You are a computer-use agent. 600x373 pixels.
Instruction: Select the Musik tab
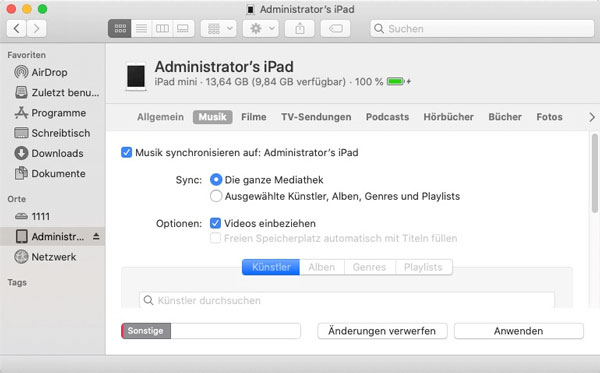click(x=212, y=117)
